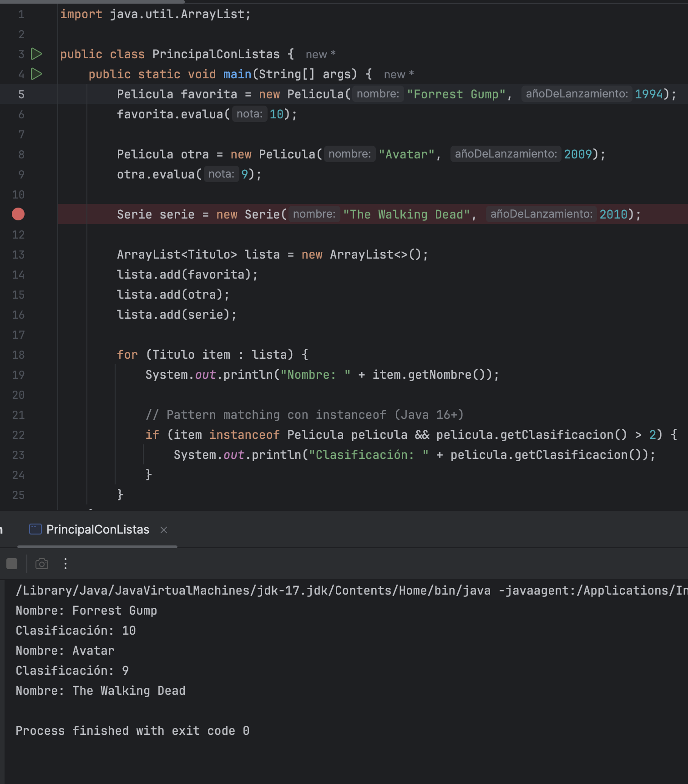Screen dimensions: 688x784
Task: Click the nombre: hint before "Forrest Gump"
Action: click(x=378, y=94)
